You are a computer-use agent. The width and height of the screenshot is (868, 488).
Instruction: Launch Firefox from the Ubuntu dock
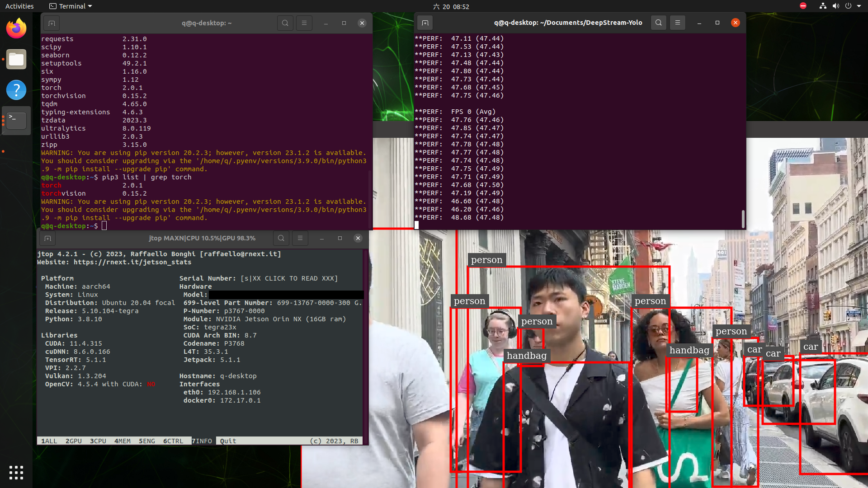[16, 28]
